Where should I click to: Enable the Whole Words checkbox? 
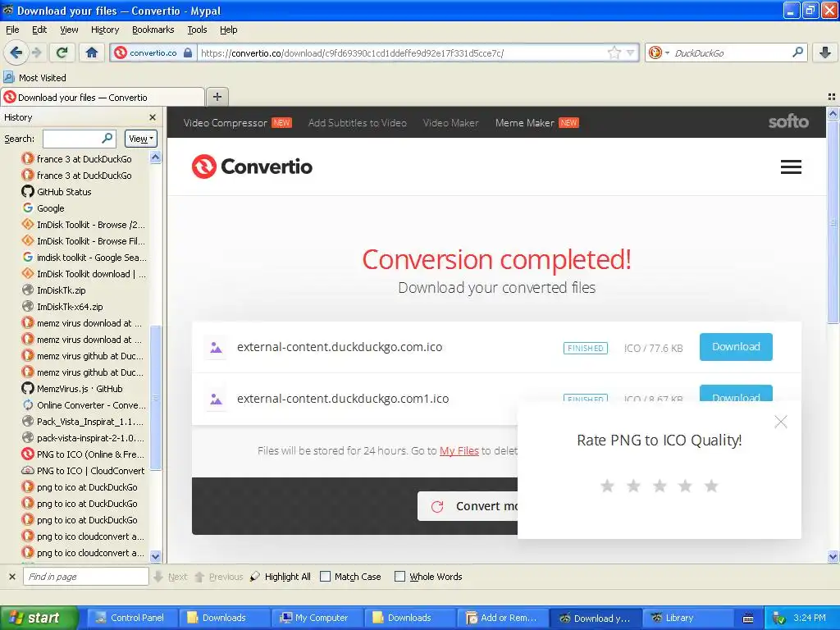click(x=399, y=577)
